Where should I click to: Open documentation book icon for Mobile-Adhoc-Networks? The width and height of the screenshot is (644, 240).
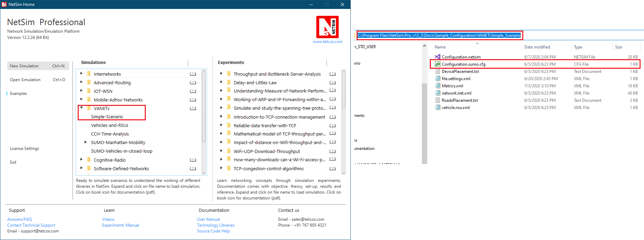193,100
